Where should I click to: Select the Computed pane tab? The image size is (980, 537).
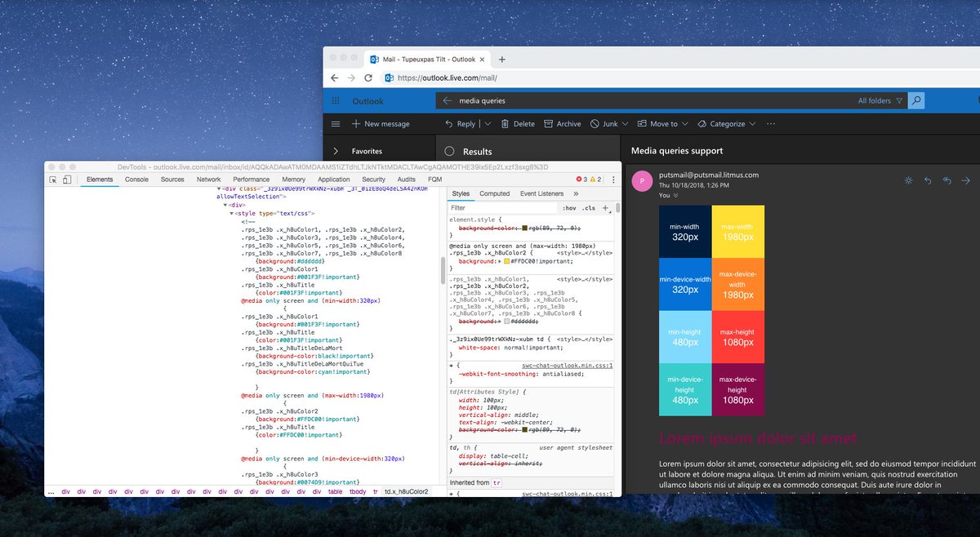(494, 194)
